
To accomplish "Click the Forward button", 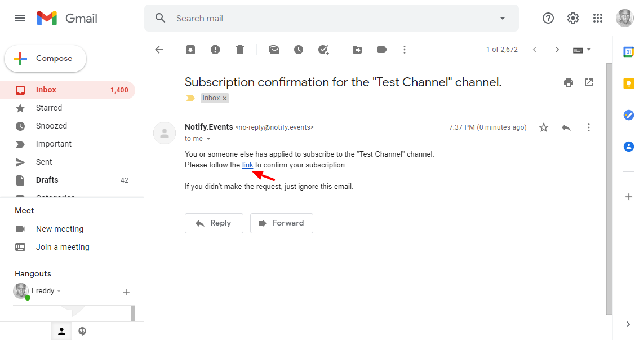I will (x=281, y=223).
